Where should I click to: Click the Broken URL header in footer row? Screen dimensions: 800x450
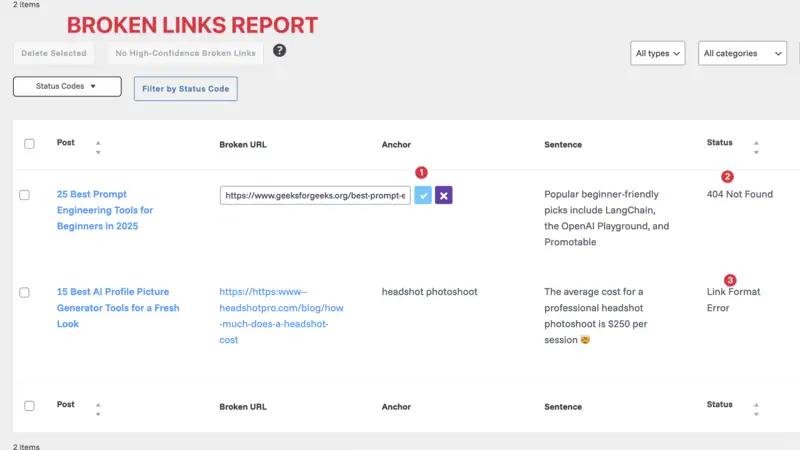pyautogui.click(x=243, y=407)
